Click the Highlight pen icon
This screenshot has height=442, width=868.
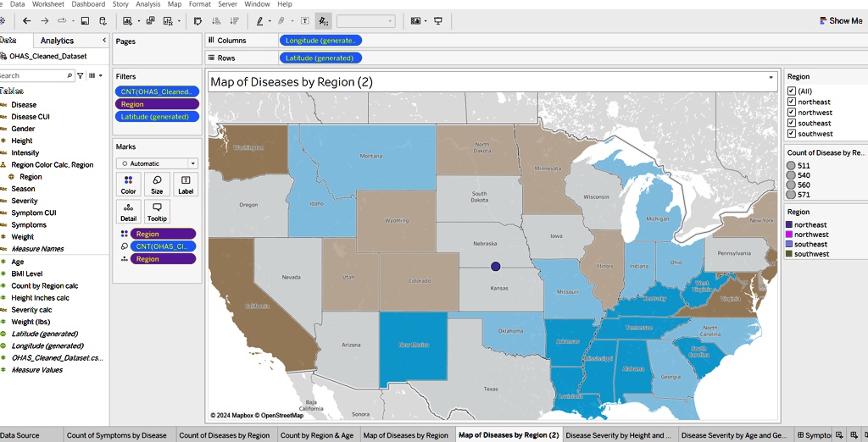(x=259, y=21)
